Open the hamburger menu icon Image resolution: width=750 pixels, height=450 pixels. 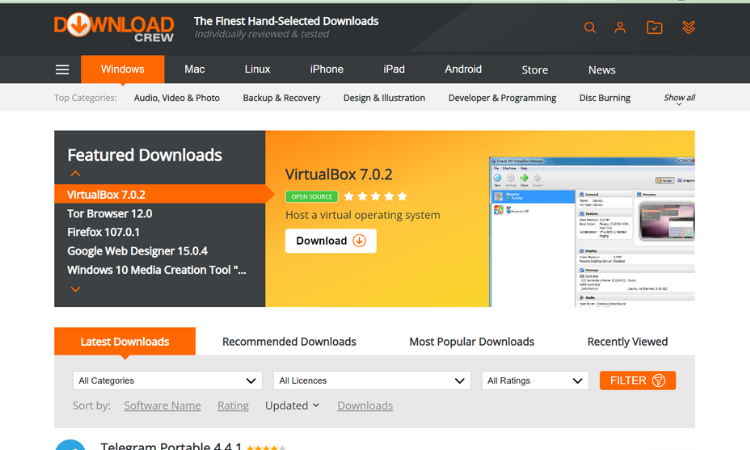(x=62, y=70)
